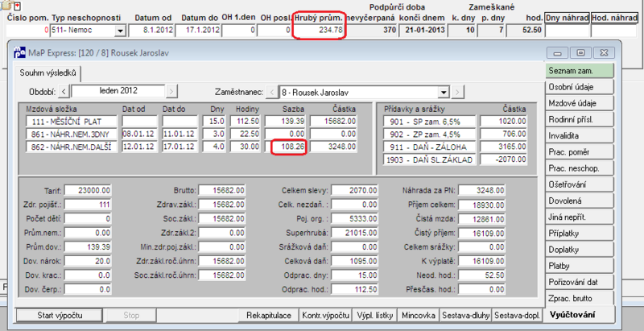
Task: Switch to Souhrn výsledků tab
Action: point(48,72)
